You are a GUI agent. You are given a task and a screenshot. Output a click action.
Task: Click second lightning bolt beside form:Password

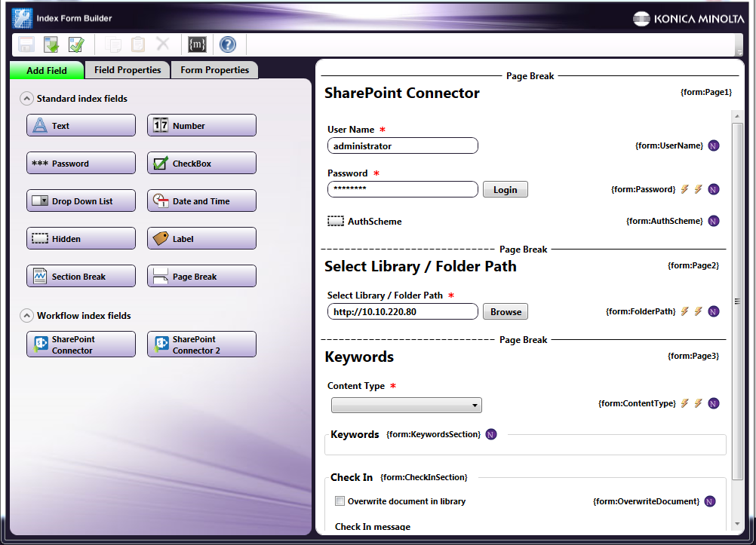click(x=698, y=189)
